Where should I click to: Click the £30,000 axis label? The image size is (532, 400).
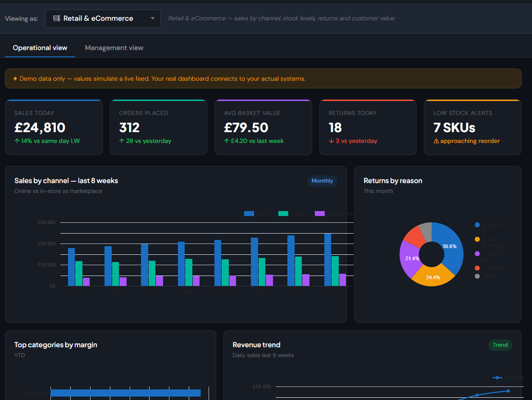click(46, 222)
